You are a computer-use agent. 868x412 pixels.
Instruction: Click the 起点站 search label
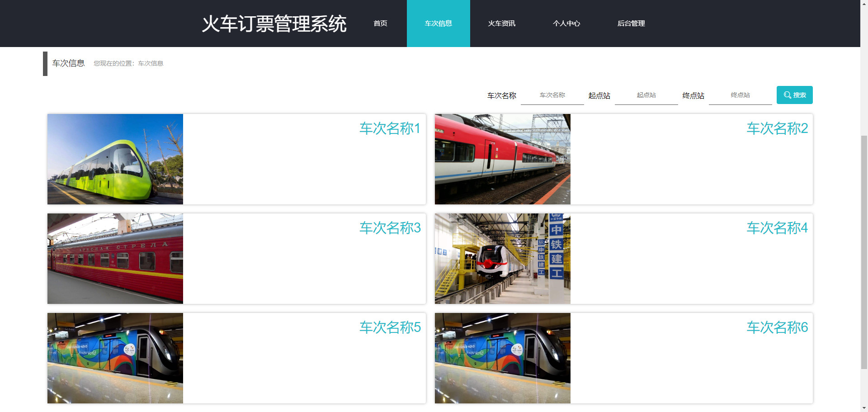(599, 96)
